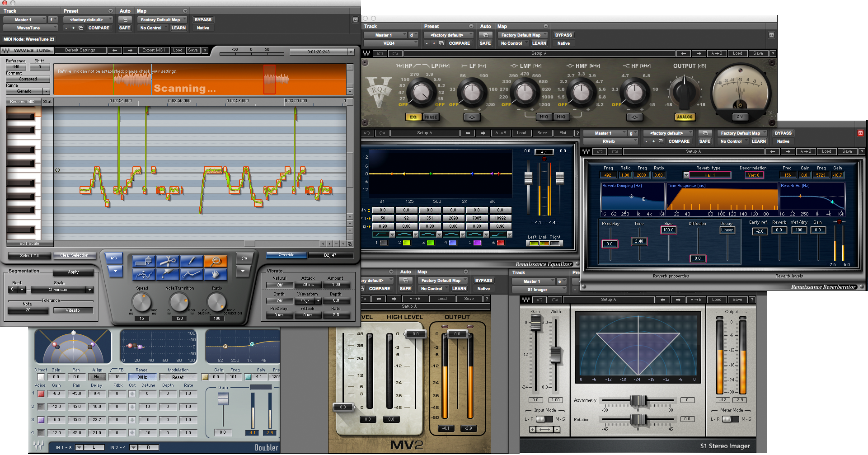Toggle the ANALOG button on VEQ4
Image resolution: width=868 pixels, height=455 pixels.
coord(685,117)
